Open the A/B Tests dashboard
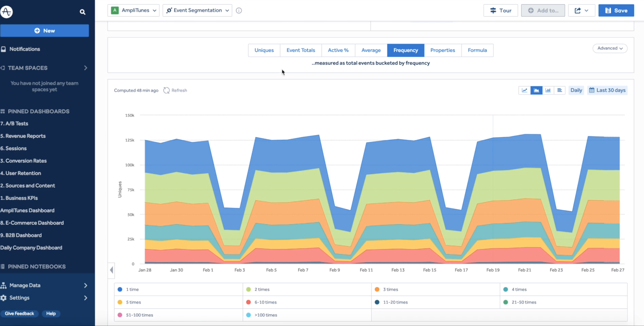 pyautogui.click(x=14, y=124)
